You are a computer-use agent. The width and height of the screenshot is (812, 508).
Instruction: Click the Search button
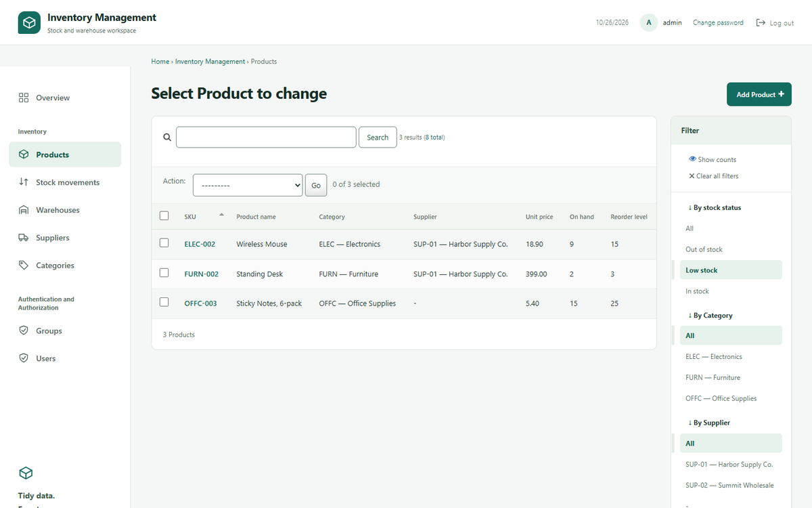pyautogui.click(x=378, y=137)
